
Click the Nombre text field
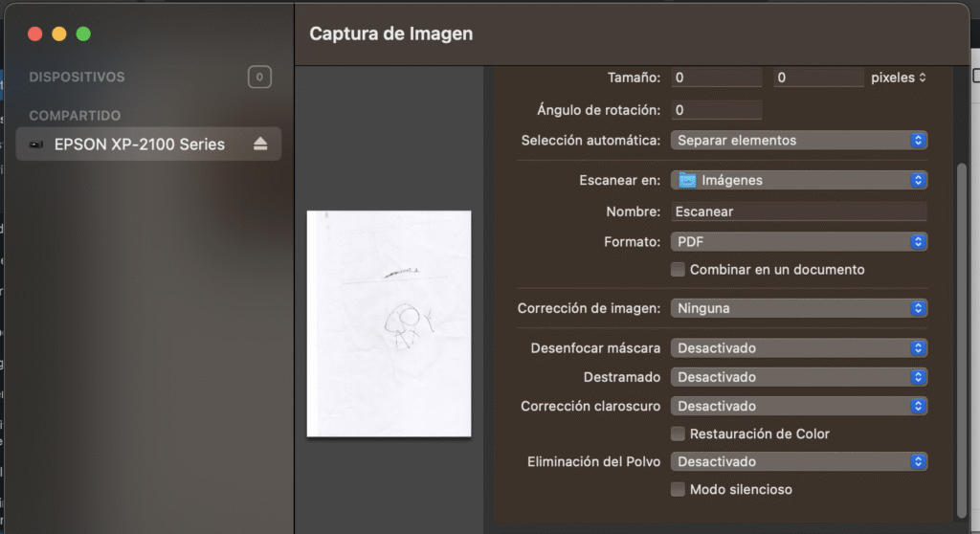tap(798, 211)
